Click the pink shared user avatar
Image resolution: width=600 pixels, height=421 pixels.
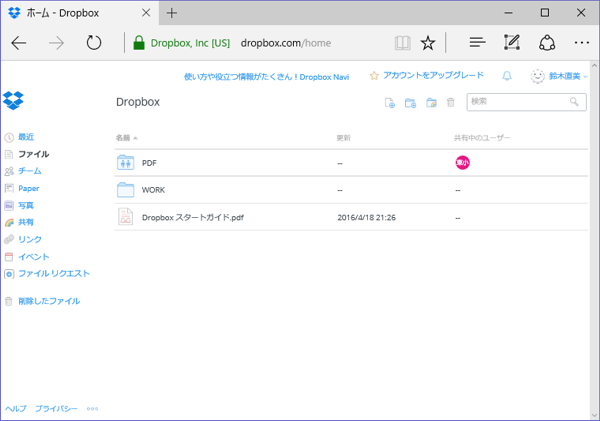click(x=463, y=163)
